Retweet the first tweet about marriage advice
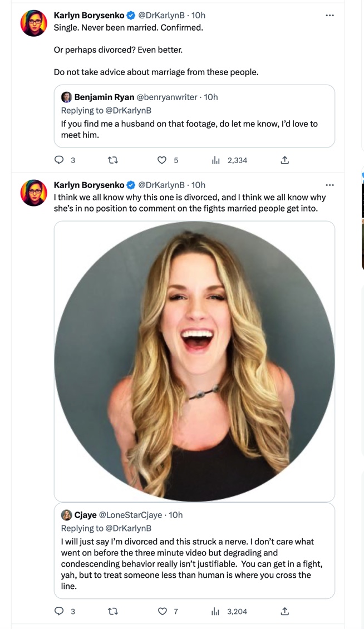The image size is (364, 629). 113,160
